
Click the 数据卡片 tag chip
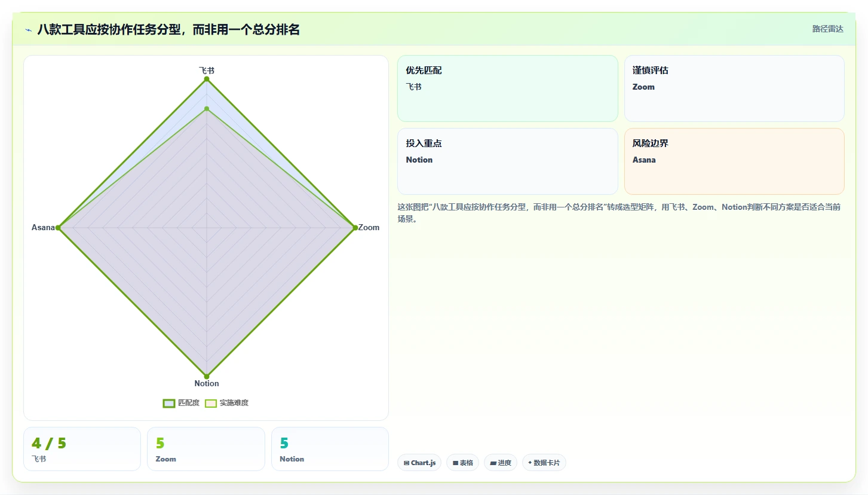(x=544, y=463)
